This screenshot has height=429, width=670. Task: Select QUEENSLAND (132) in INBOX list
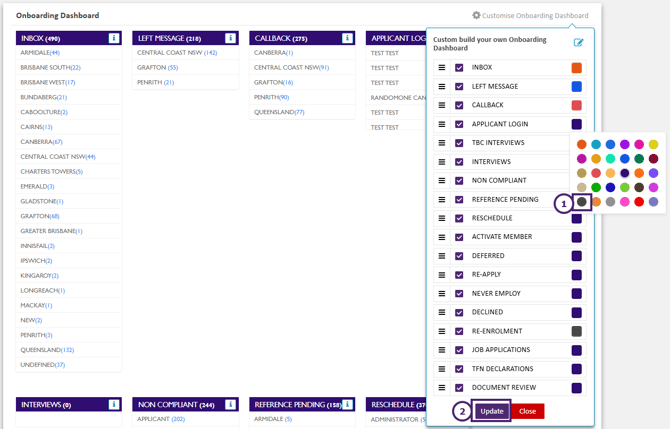[x=47, y=350]
